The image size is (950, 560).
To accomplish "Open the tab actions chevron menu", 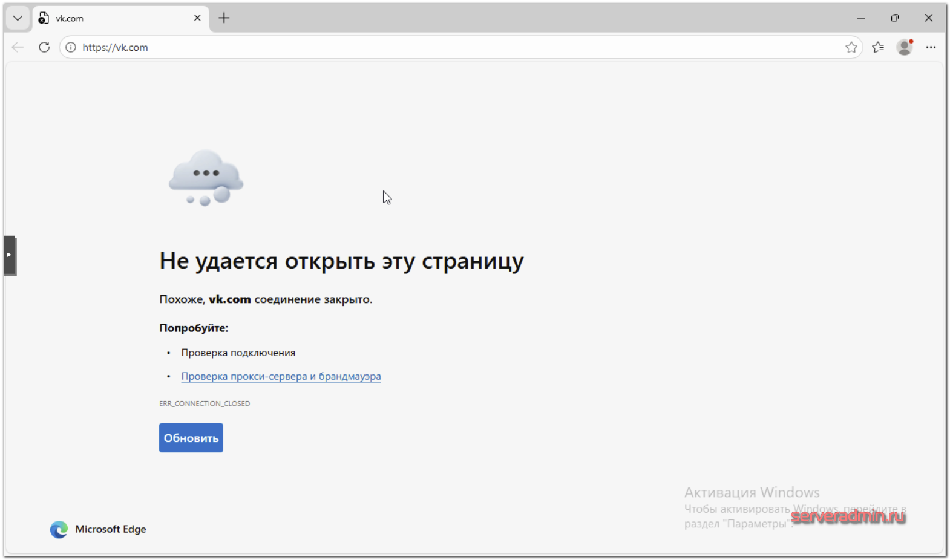I will [x=18, y=18].
